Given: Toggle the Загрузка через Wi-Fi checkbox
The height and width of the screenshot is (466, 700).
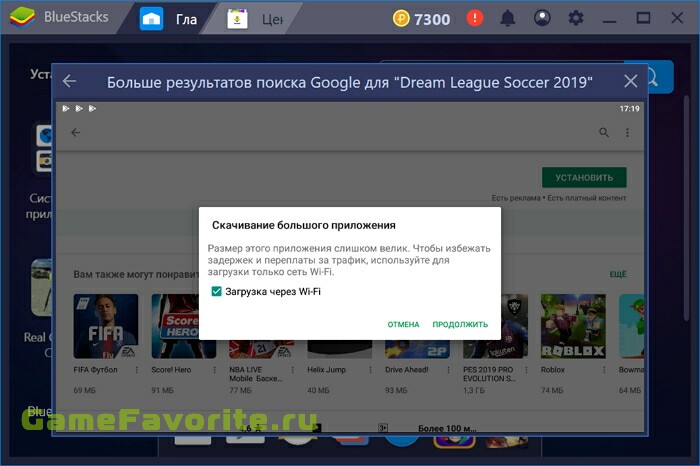Looking at the screenshot, I should 216,291.
